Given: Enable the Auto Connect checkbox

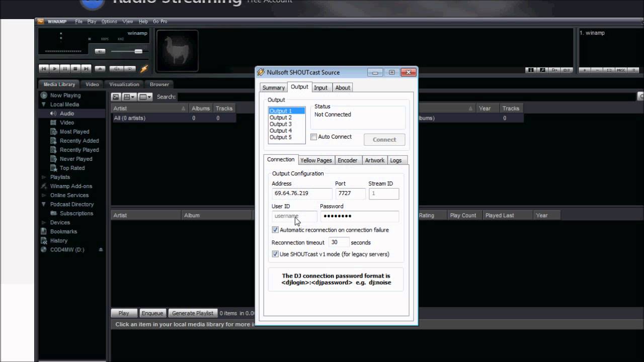Looking at the screenshot, I should [x=314, y=137].
